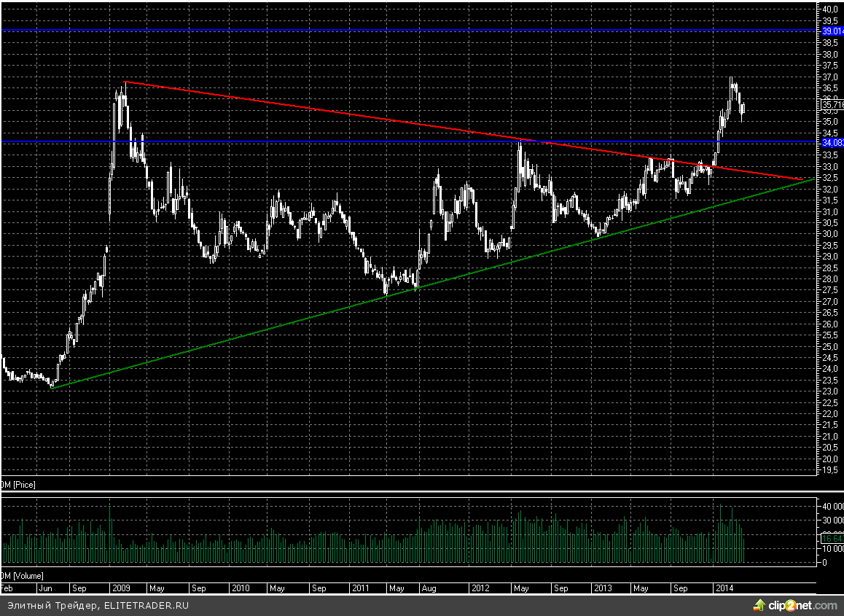Click the 35,0 price axis label
The image size is (844, 616).
click(831, 122)
